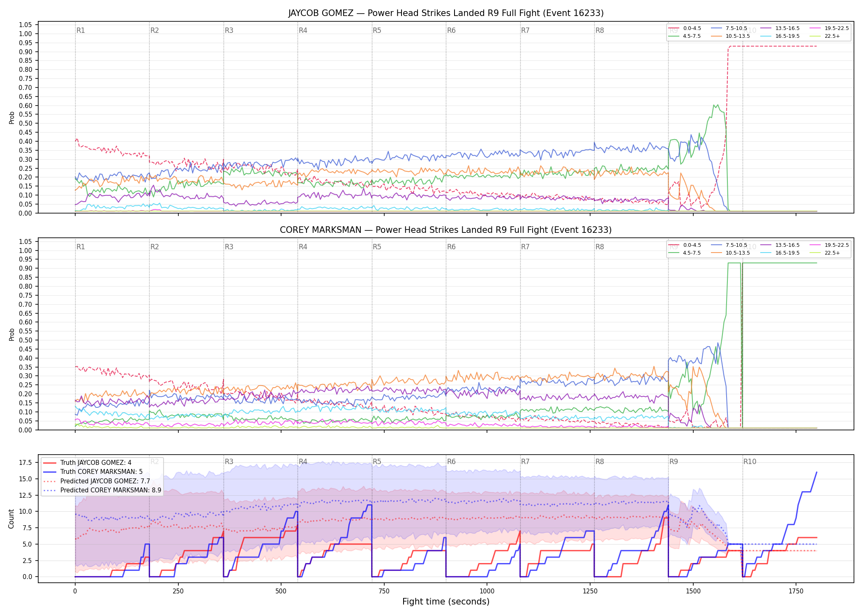The image size is (863, 616).
Task: Click the Fight time (seconds) axis label
Action: [x=446, y=602]
